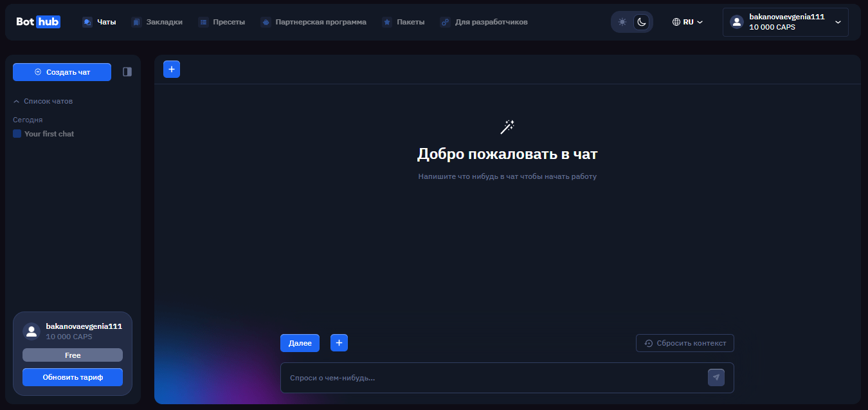Click the Bothub logo

point(38,22)
